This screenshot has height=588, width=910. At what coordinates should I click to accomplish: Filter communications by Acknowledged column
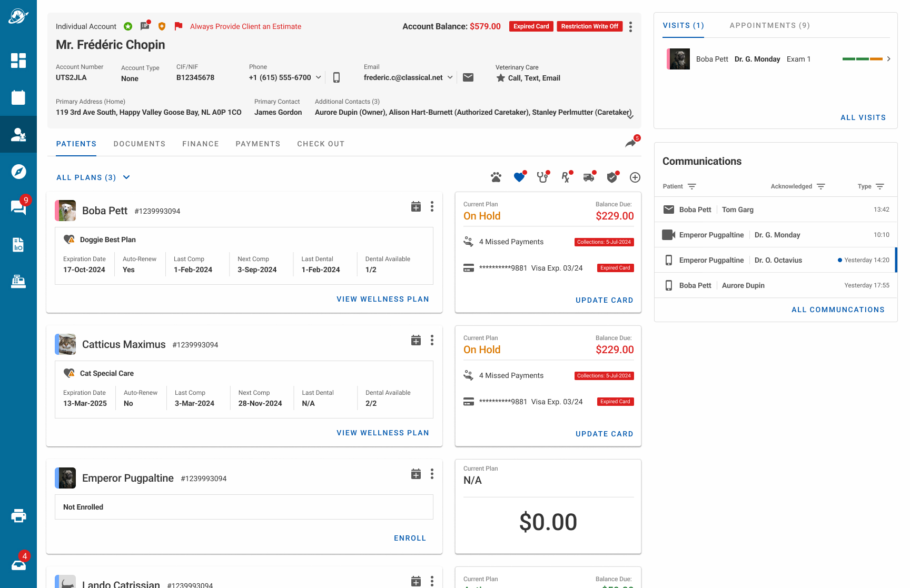(x=820, y=186)
